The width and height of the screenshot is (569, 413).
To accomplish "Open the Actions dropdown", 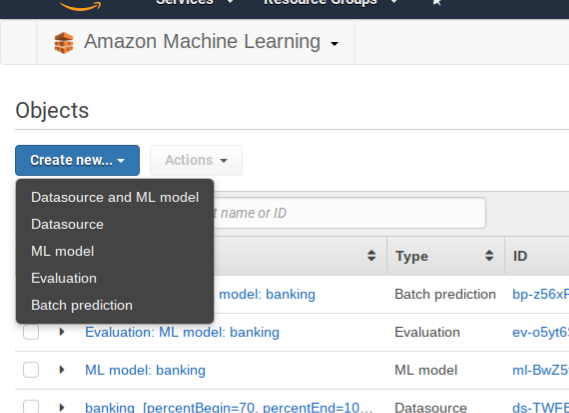I will coord(196,160).
